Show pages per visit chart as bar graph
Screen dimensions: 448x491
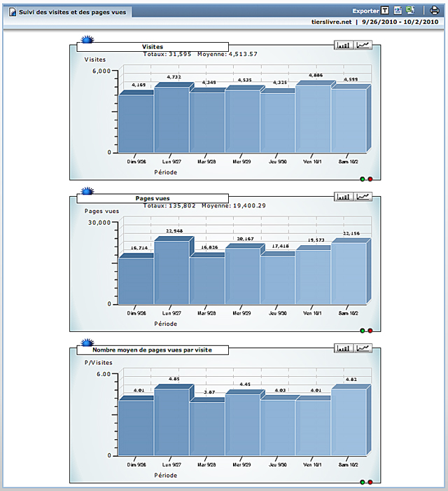(344, 348)
